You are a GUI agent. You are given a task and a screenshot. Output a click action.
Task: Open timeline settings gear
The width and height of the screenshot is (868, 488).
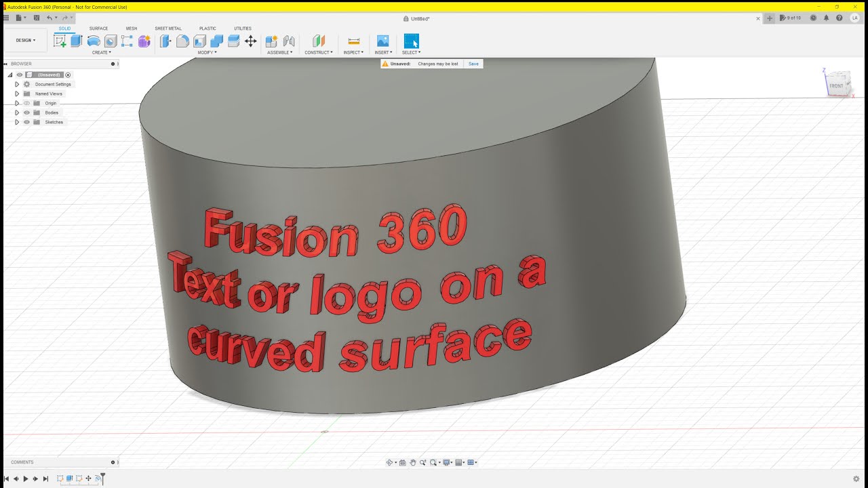[x=856, y=479]
